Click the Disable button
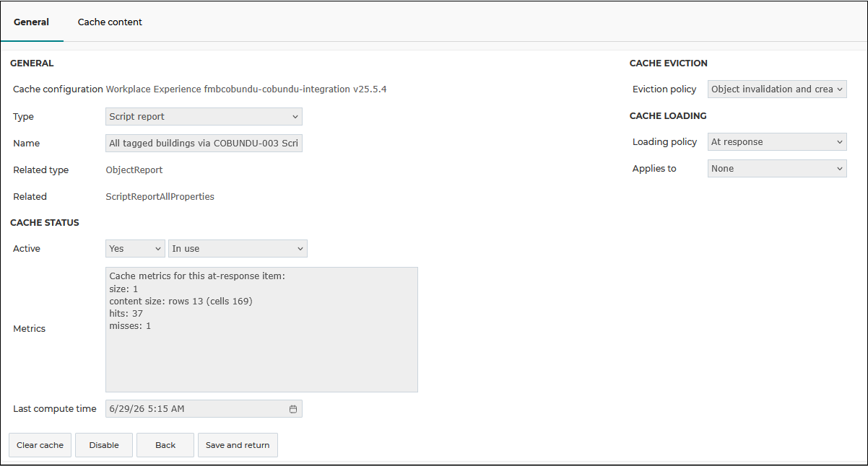Viewport: 868px width, 466px height. click(104, 445)
